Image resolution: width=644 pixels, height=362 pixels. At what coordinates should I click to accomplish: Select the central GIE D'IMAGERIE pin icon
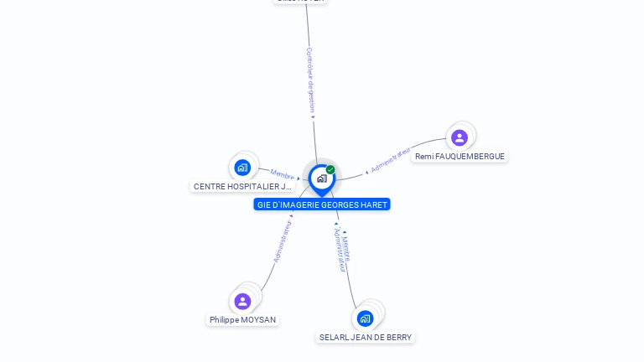[322, 179]
